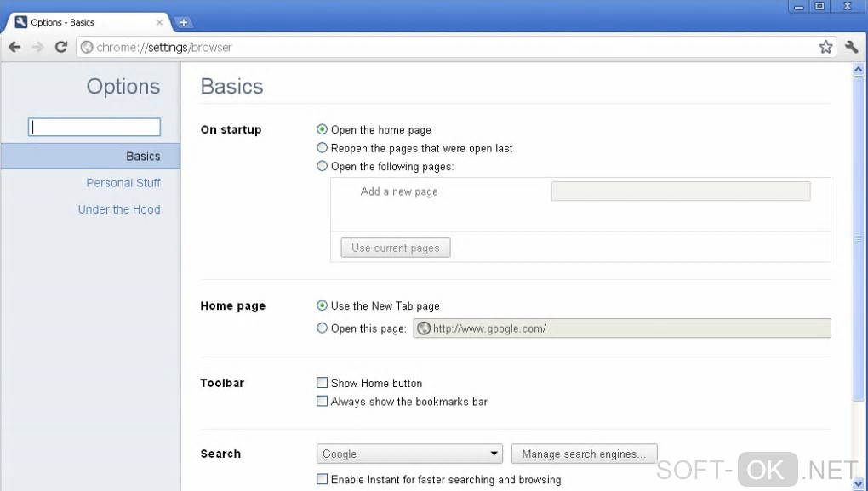Bookmark this page with the star icon
The image size is (868, 491).
825,48
